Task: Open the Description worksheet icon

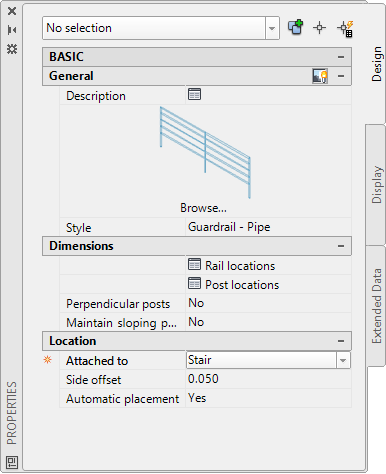Action: click(x=194, y=94)
